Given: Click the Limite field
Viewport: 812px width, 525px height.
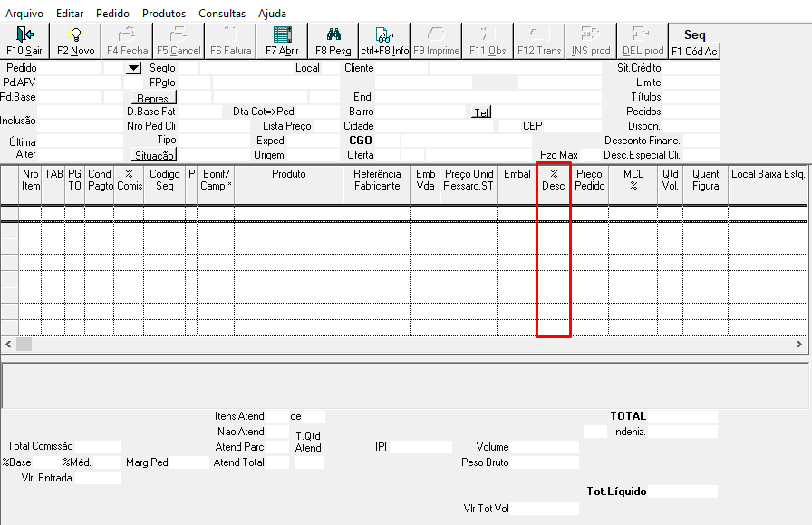Looking at the screenshot, I should [691, 83].
